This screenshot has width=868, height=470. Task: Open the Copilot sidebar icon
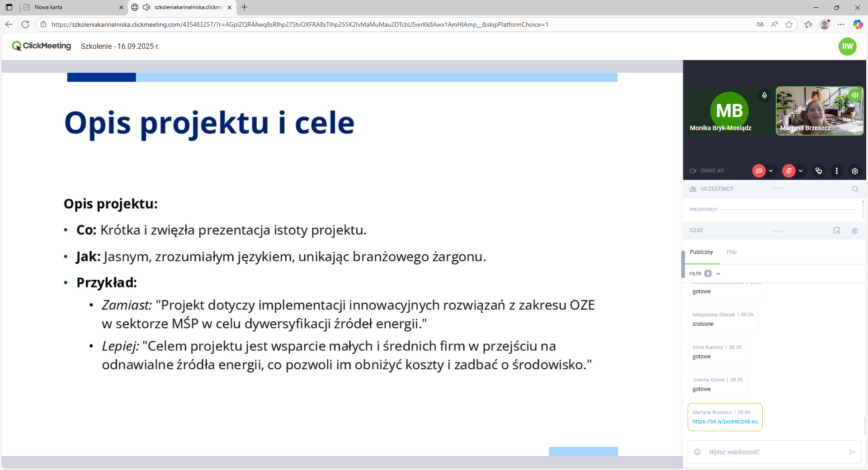[858, 24]
